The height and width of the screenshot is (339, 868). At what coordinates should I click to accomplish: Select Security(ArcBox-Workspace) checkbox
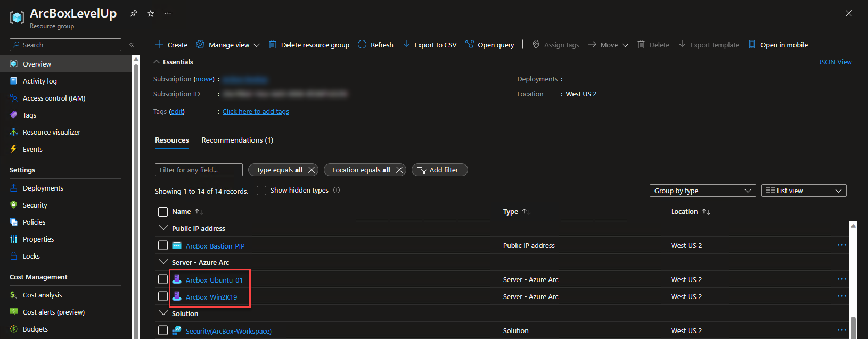163,330
